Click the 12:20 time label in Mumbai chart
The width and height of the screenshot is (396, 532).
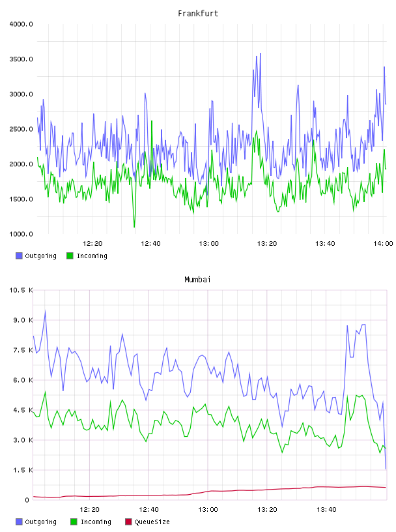click(89, 509)
